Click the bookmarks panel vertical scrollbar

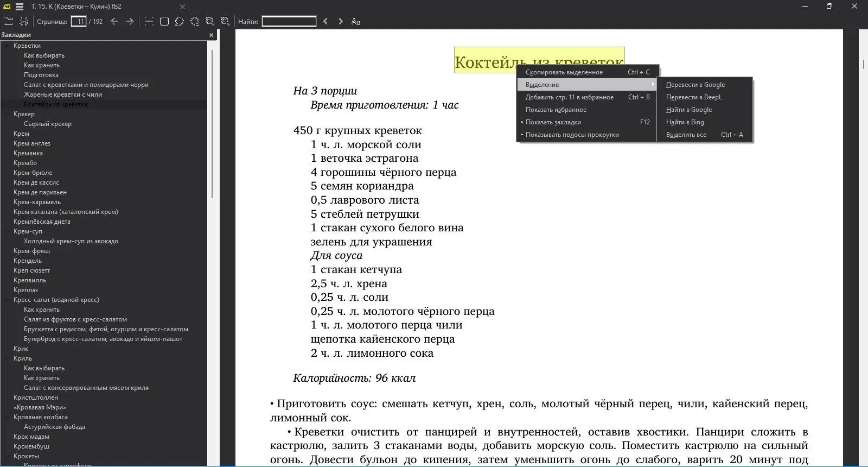(x=212, y=124)
